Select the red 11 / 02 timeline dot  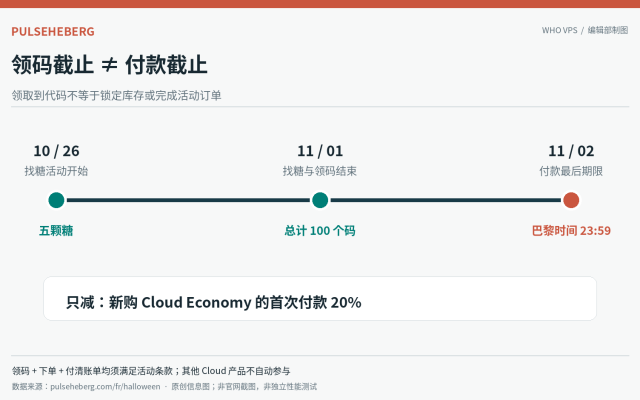[571, 200]
